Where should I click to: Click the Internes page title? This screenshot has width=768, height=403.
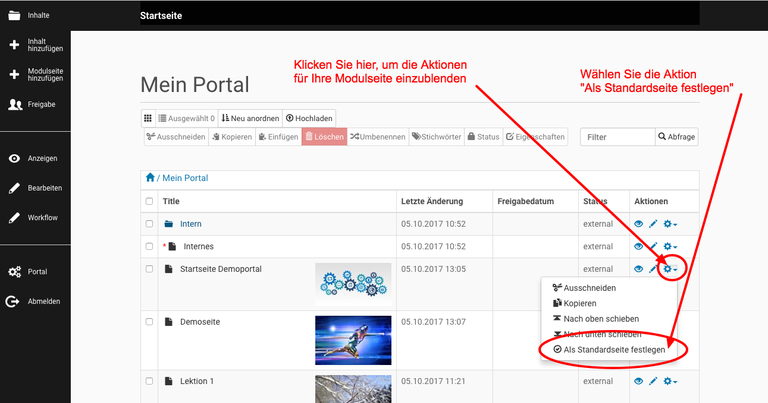tap(198, 246)
